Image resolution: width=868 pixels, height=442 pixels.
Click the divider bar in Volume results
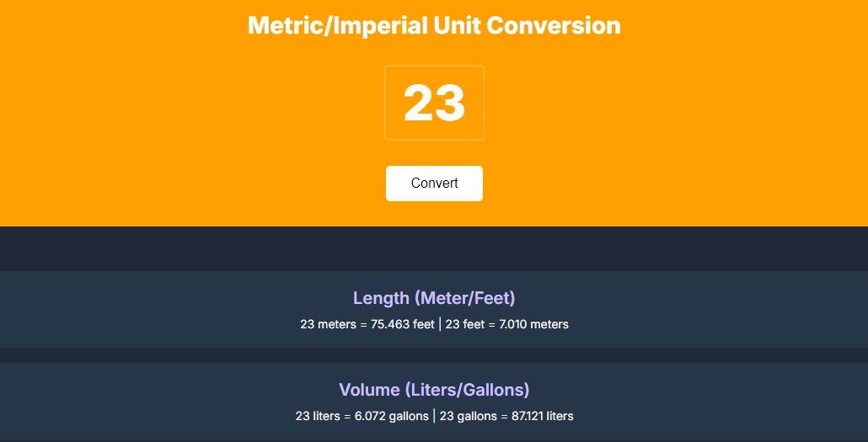point(434,416)
